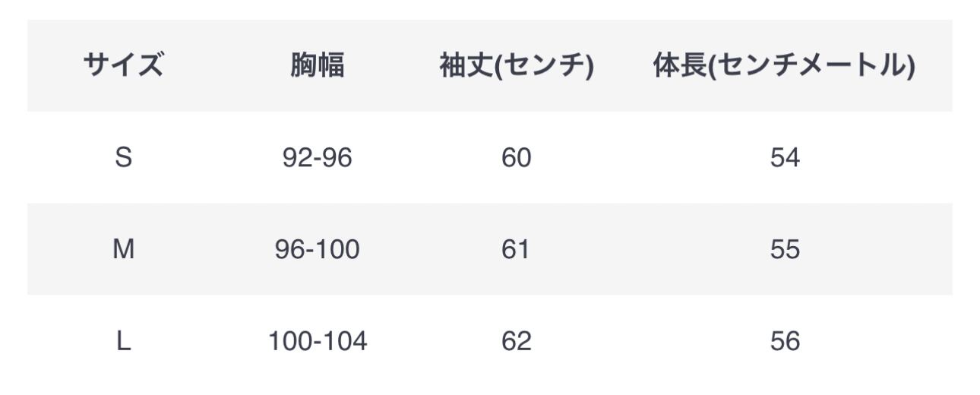Select the S size label cell
980x395 pixels.
(x=123, y=158)
